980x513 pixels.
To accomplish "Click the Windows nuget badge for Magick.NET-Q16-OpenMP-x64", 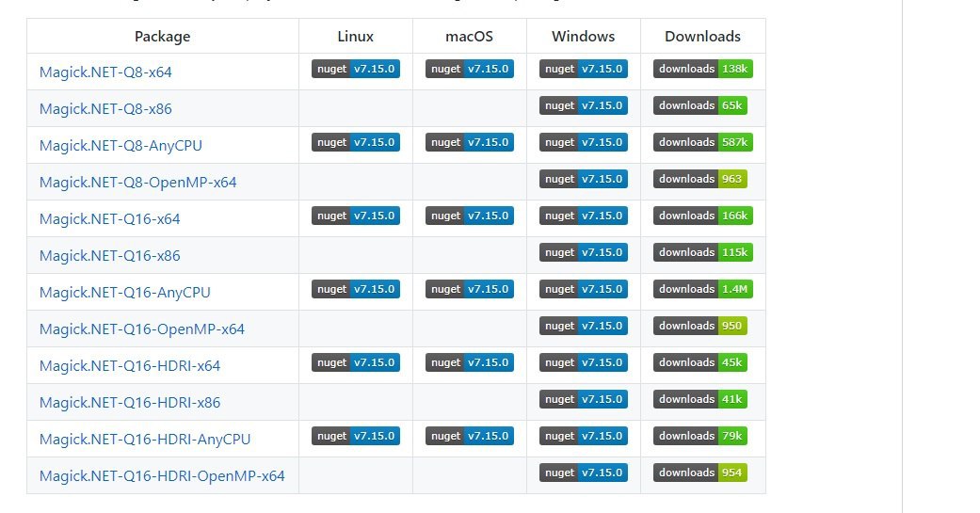I will click(583, 326).
